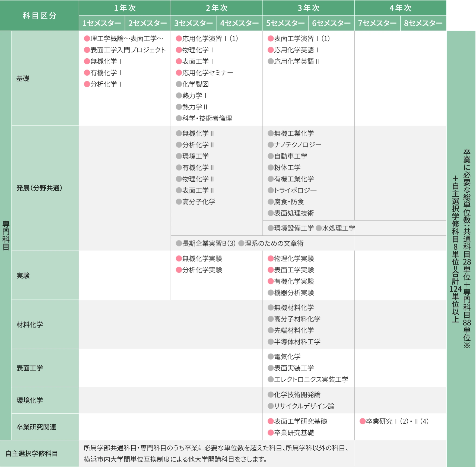Click the gray dot beside 電気化学

pos(271,356)
